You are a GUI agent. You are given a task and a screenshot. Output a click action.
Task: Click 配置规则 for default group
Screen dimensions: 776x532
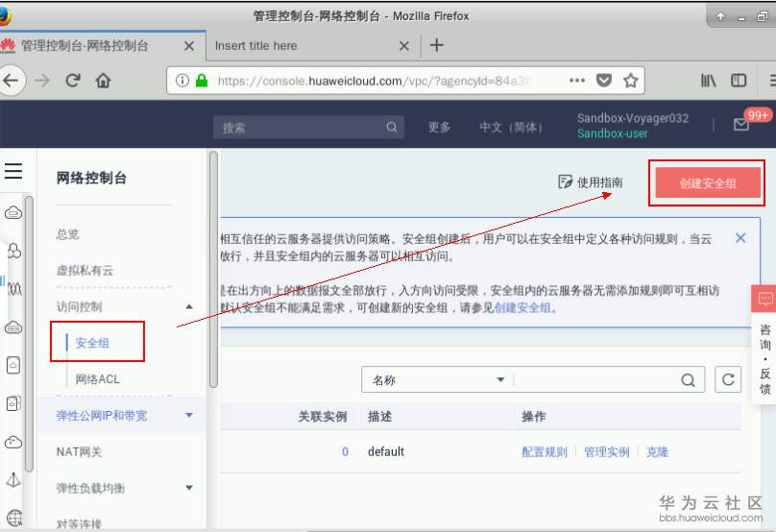[545, 452]
